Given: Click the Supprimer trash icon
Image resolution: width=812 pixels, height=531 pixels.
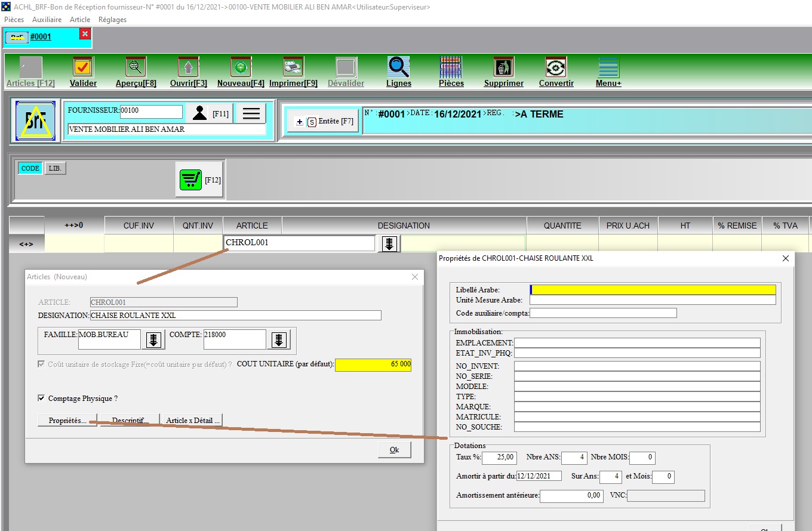Looking at the screenshot, I should 503,67.
